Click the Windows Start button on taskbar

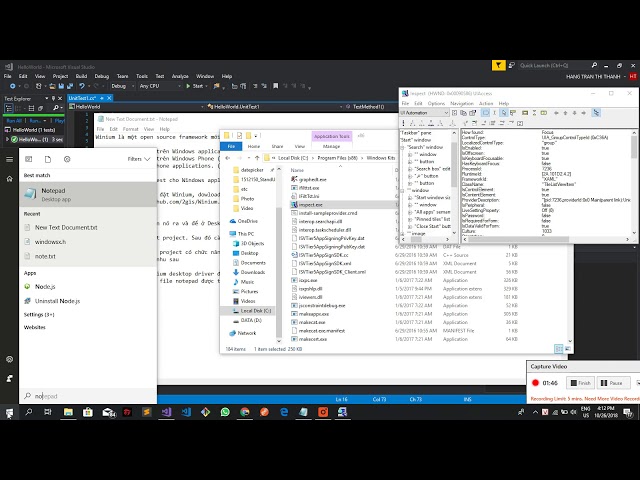[x=9, y=412]
